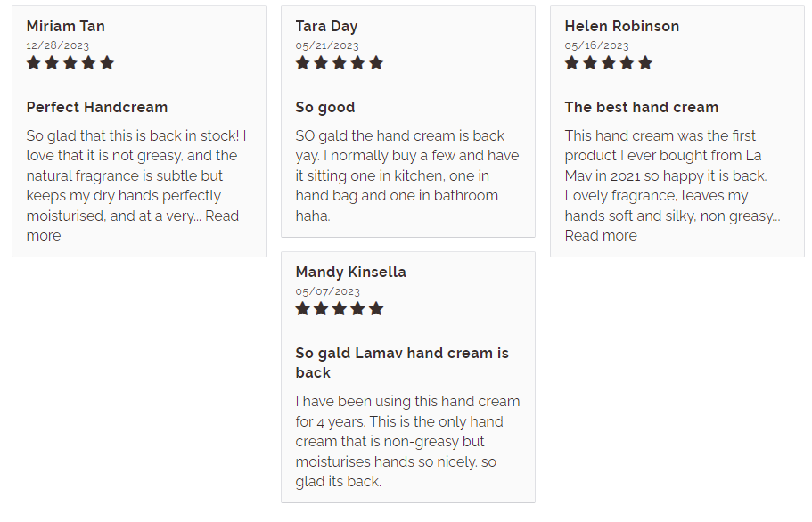Screen dimensions: 812x522
Task: Click the fourth star in Mandy Kinsella's rating
Action: point(357,309)
